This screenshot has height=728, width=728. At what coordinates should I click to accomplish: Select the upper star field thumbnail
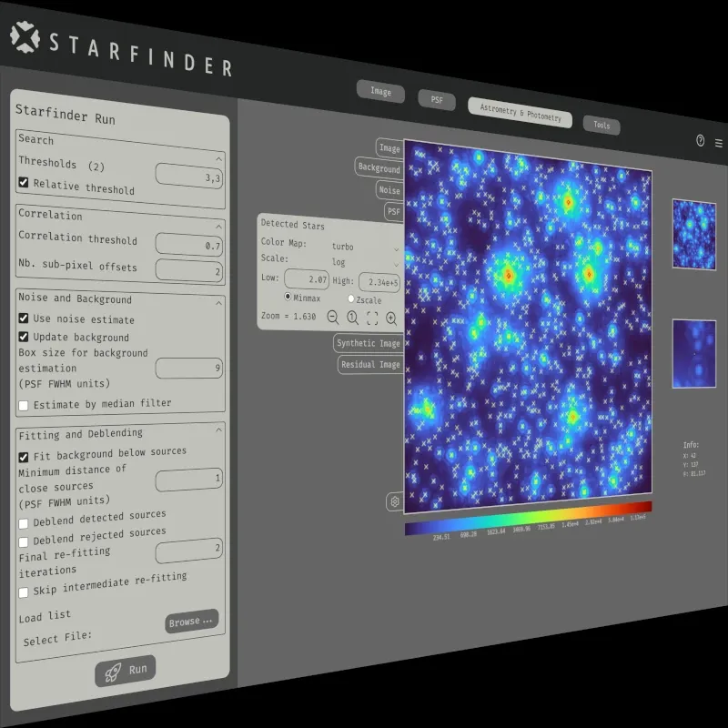pyautogui.click(x=694, y=235)
